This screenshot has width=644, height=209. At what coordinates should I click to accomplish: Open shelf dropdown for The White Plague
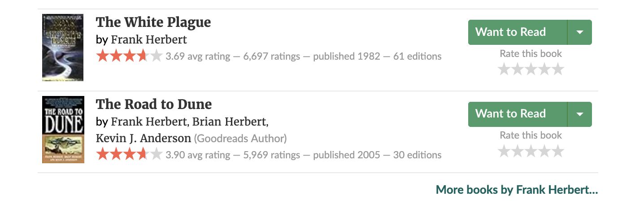tap(579, 32)
